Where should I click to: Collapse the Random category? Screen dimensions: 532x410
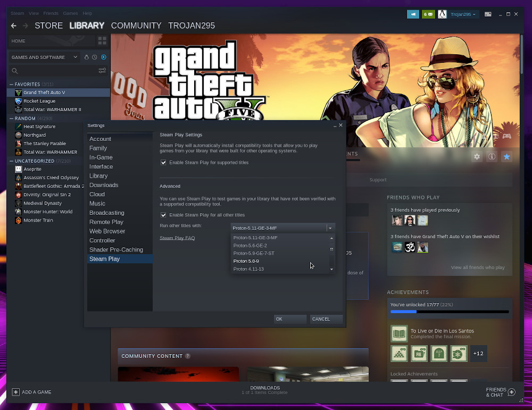(x=12, y=119)
